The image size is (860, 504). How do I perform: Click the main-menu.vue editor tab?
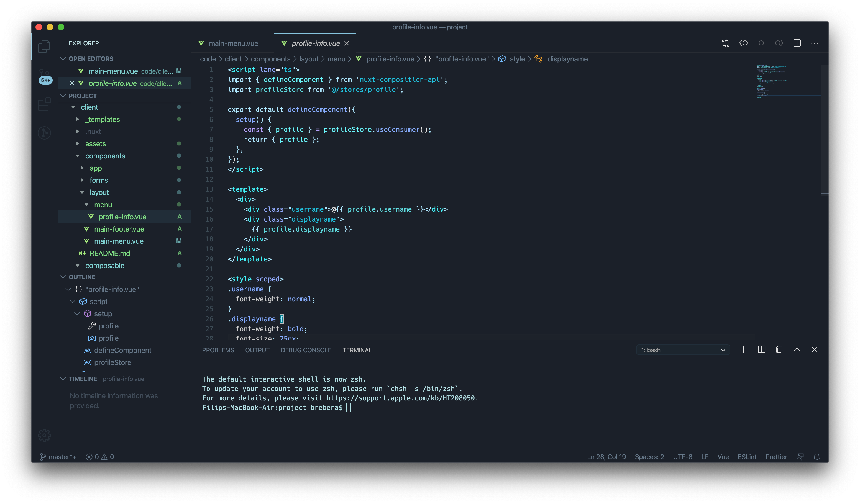click(233, 43)
